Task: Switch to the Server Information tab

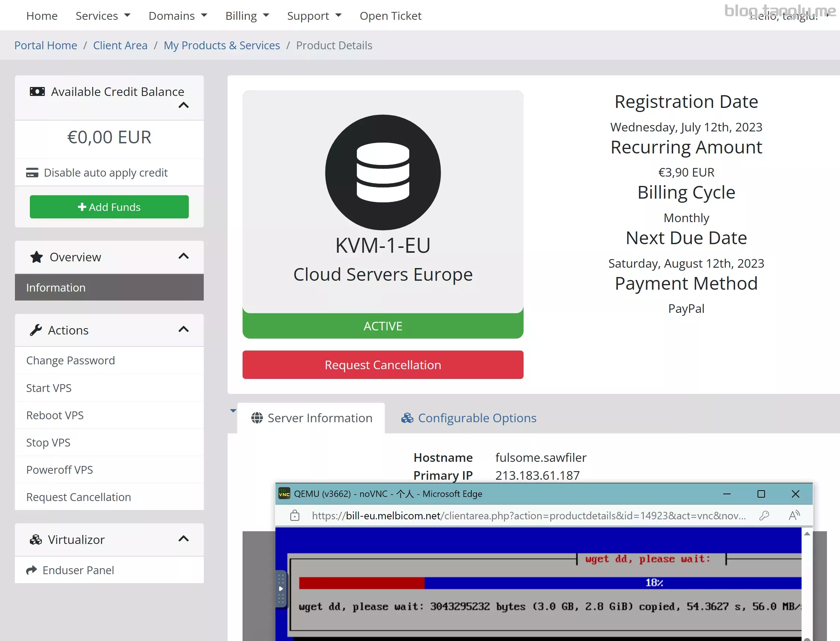Action: pyautogui.click(x=311, y=418)
